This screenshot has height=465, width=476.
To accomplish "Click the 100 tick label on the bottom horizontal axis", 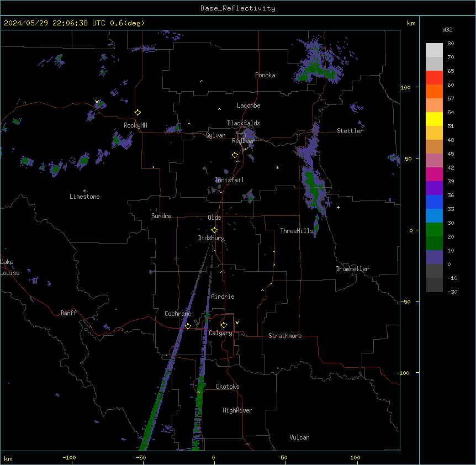I will coord(355,457).
